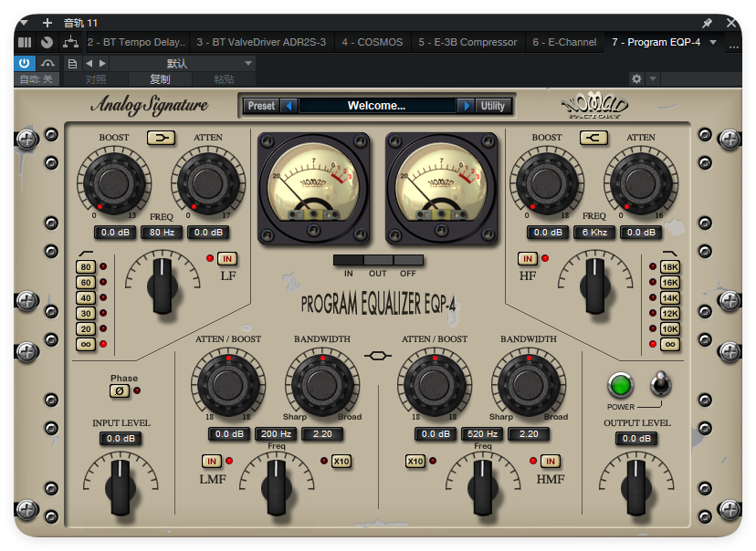Viewport: 756px width, 551px height.
Task: Expand the gear settings dropdown arrow
Action: [652, 79]
